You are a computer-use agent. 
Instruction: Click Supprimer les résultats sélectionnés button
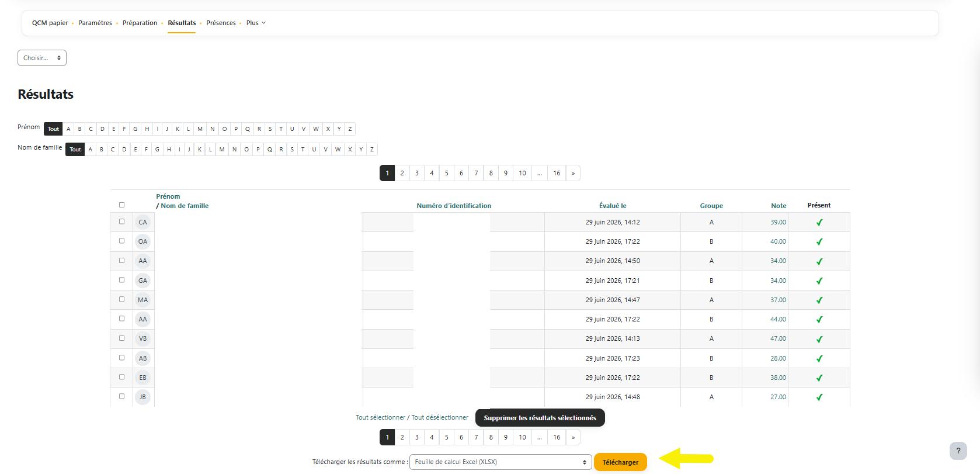click(x=540, y=418)
